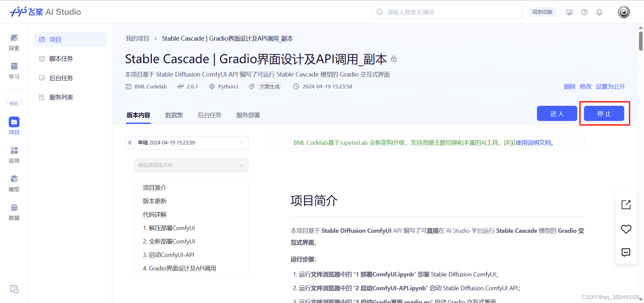Open the draft version dropdown 草稿 2024-04-19
The width and height of the screenshot is (644, 303).
(x=191, y=143)
